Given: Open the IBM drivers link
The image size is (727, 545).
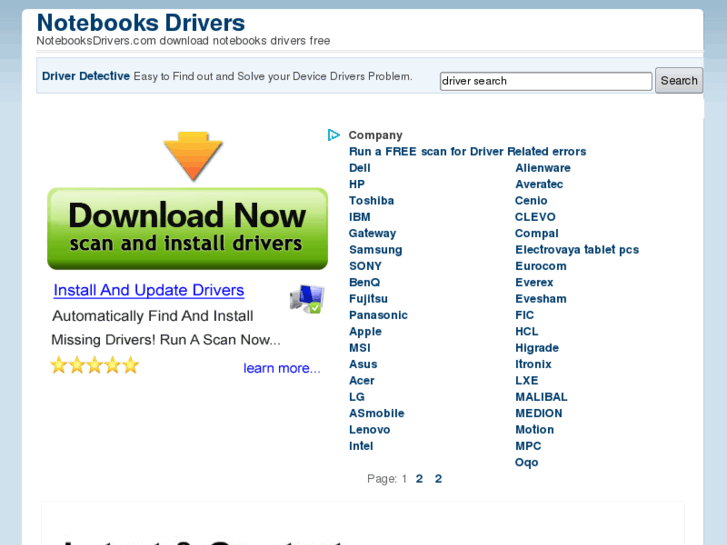Looking at the screenshot, I should pyautogui.click(x=360, y=217).
